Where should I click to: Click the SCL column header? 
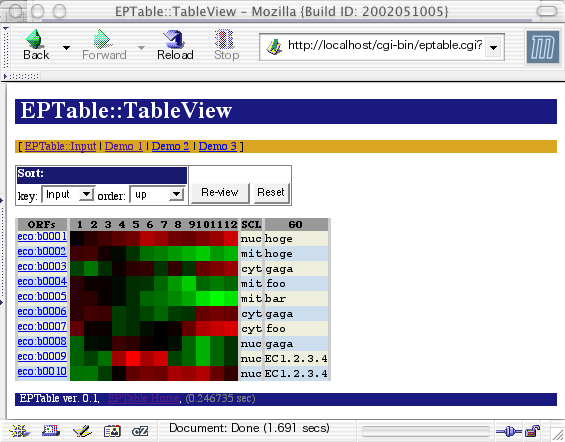251,224
